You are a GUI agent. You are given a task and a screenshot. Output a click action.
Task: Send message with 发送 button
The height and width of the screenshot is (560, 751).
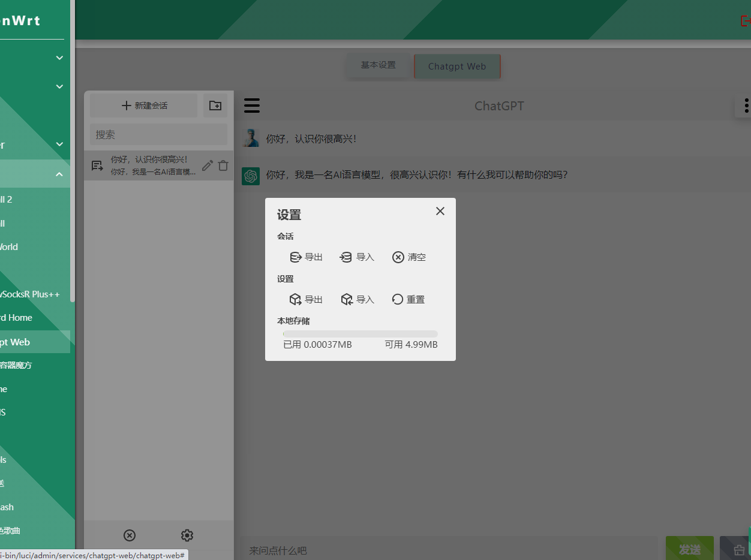690,549
